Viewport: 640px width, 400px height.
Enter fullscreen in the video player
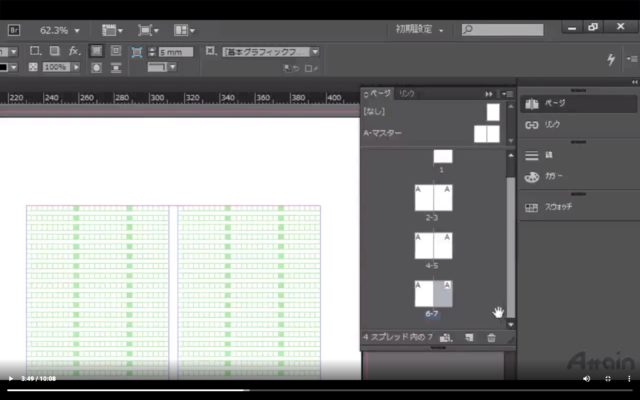tap(608, 379)
